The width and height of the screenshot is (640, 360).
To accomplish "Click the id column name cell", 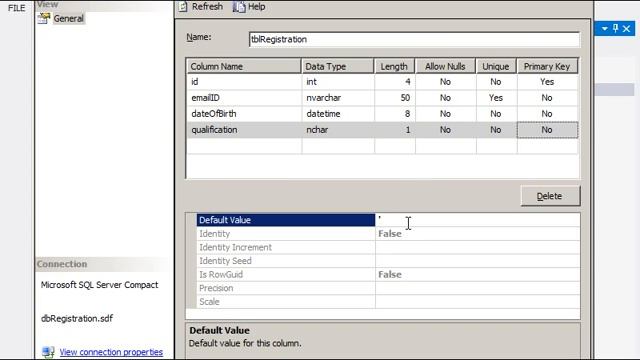I will 244,82.
